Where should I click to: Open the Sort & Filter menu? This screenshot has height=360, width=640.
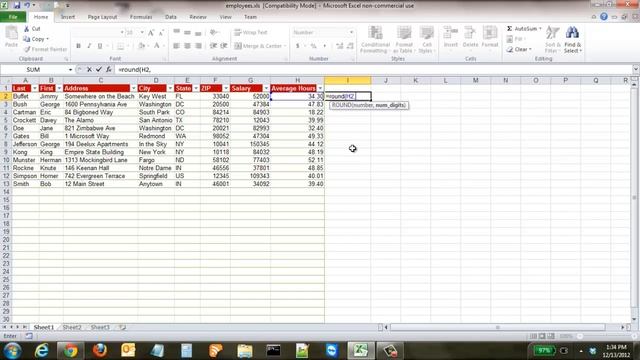[x=552, y=40]
